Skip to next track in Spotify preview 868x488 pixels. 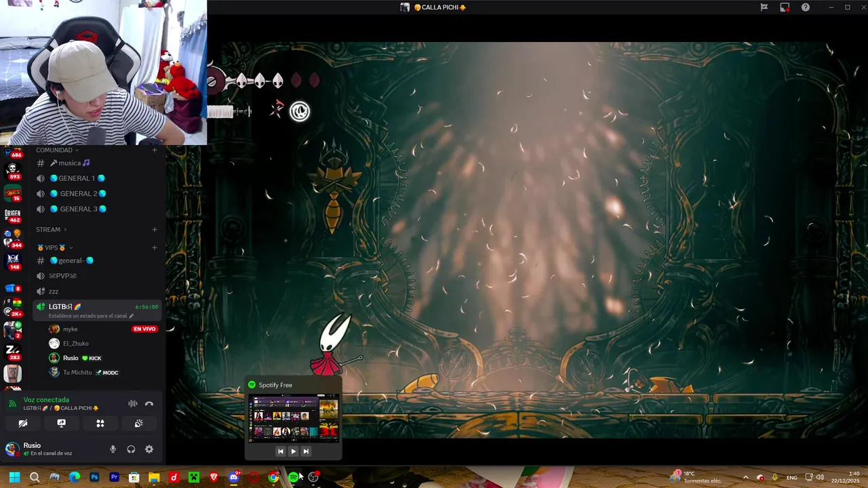tap(306, 451)
